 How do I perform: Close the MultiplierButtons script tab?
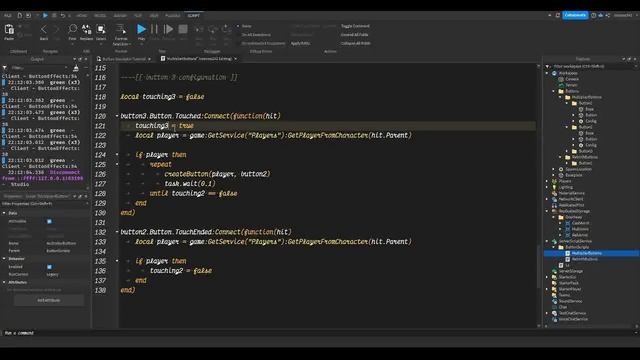pyautogui.click(x=236, y=59)
